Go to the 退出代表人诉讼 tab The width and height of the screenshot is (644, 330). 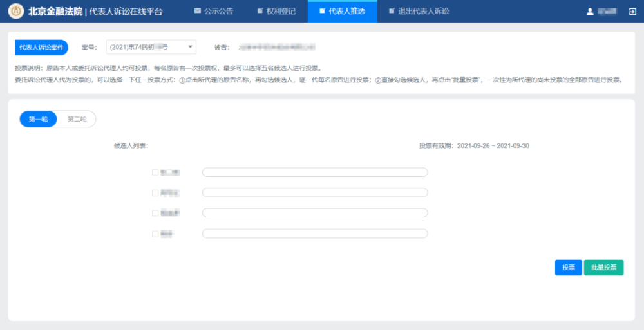coord(419,11)
